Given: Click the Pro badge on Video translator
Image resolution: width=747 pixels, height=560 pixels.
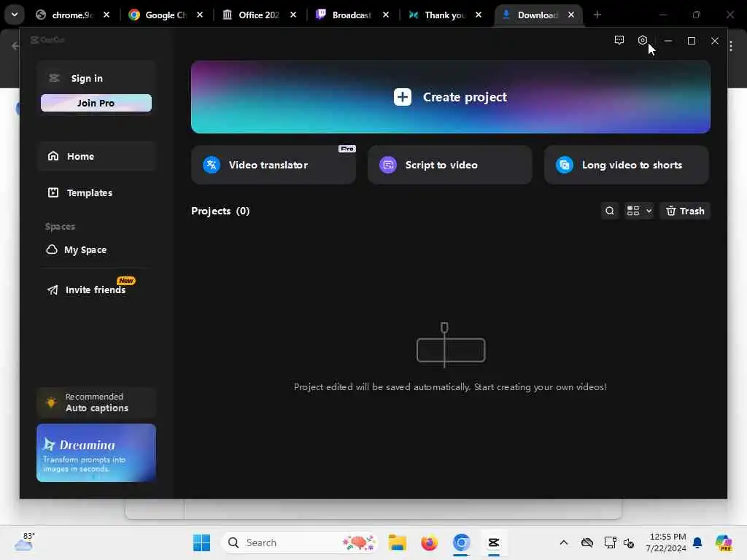Looking at the screenshot, I should 347,149.
